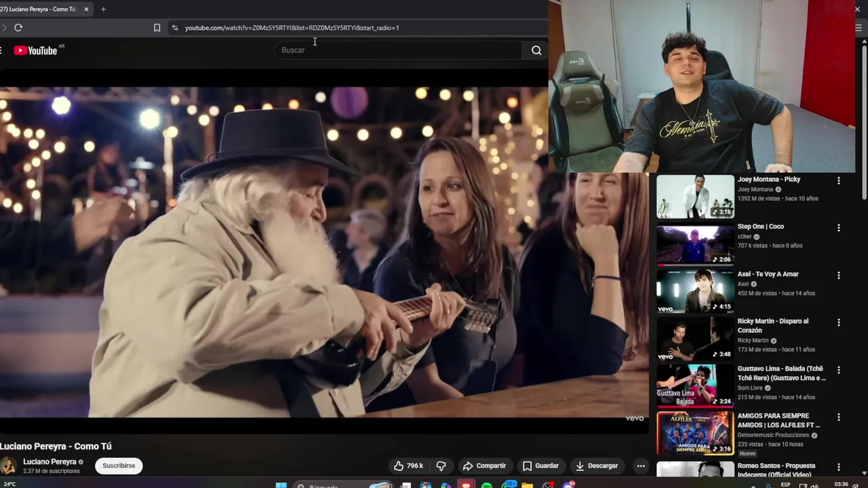Click the verified badge next to Luciano Pereyra
The height and width of the screenshot is (488, 868).
coord(81,462)
